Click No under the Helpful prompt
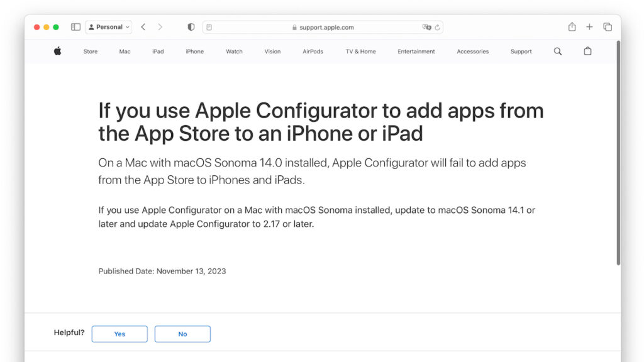Viewport: 644px width, 362px height. click(182, 334)
